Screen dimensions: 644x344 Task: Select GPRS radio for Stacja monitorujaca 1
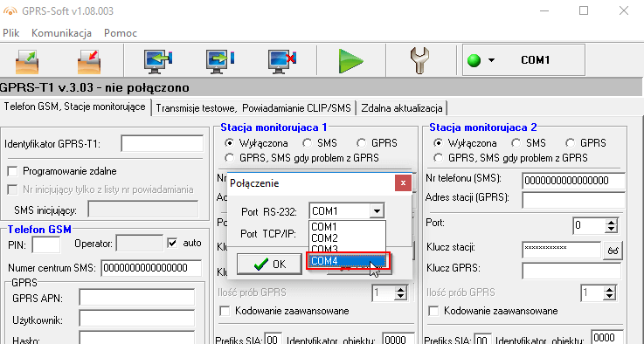pyautogui.click(x=361, y=143)
